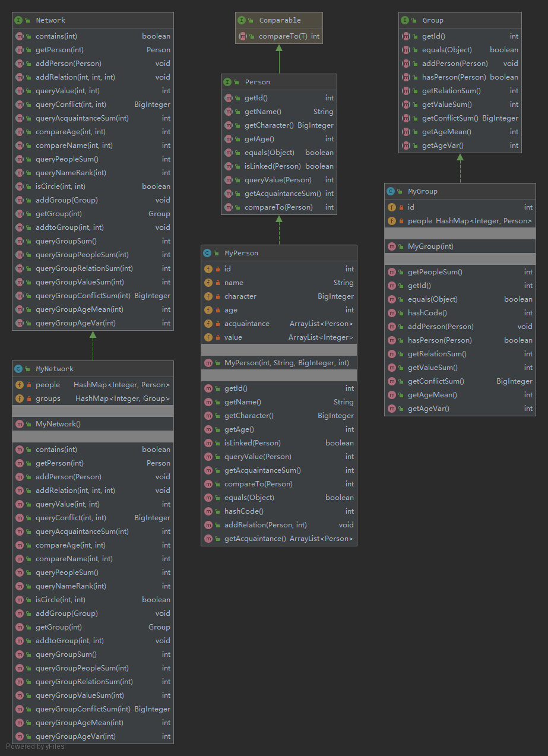The height and width of the screenshot is (756, 548).
Task: Click the method icon beside getAgeVar() in Group interface
Action: pos(406,145)
